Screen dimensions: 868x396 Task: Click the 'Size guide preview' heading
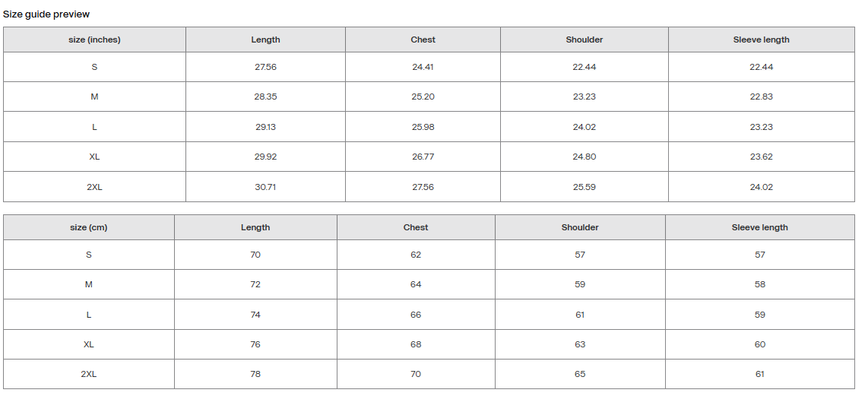[46, 14]
